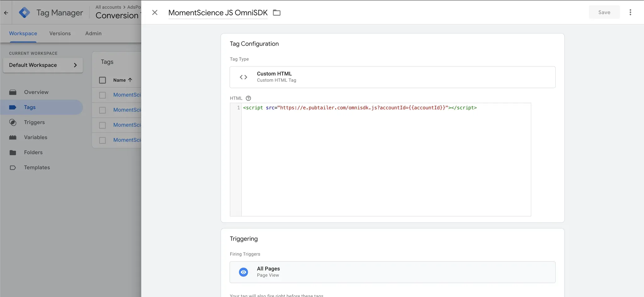The image size is (644, 297).
Task: Open the three-dot more options menu
Action: coord(630,12)
